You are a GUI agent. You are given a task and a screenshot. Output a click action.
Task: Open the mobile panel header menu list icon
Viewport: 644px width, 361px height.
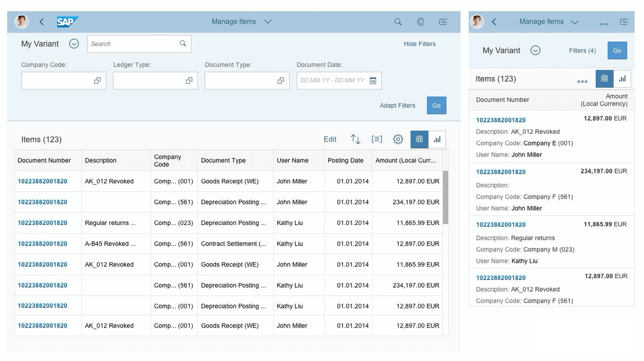pos(624,21)
